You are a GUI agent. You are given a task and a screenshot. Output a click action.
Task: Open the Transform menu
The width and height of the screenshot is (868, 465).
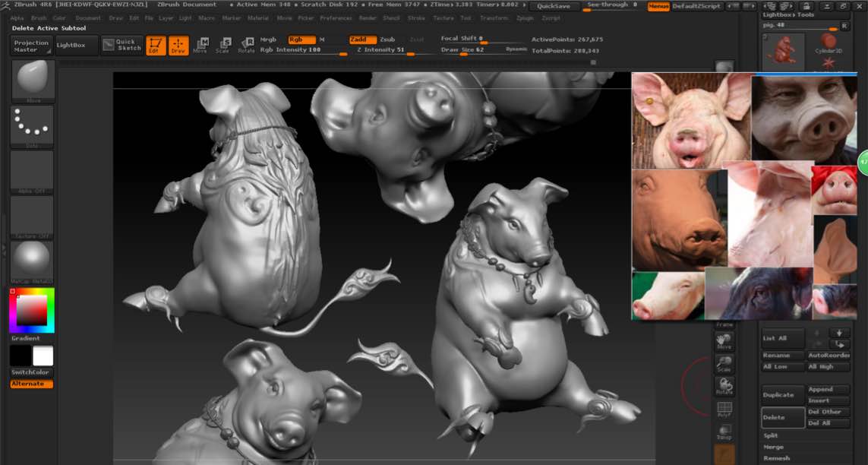(494, 18)
